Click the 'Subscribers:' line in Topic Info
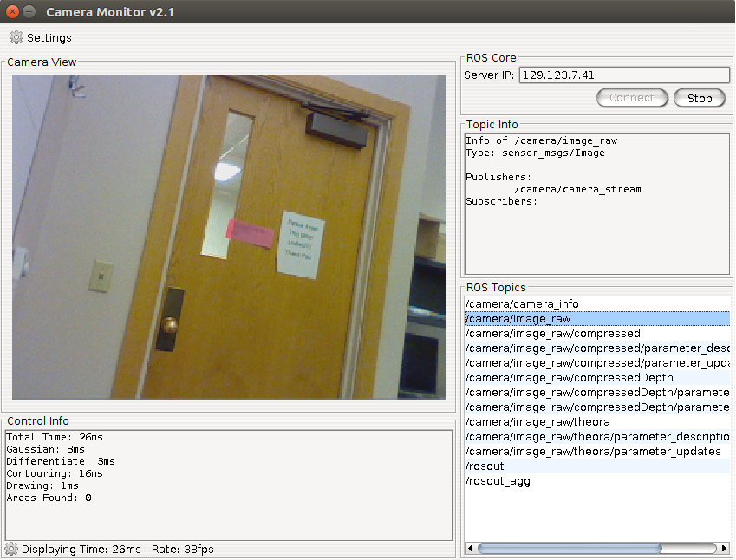 coord(501,201)
